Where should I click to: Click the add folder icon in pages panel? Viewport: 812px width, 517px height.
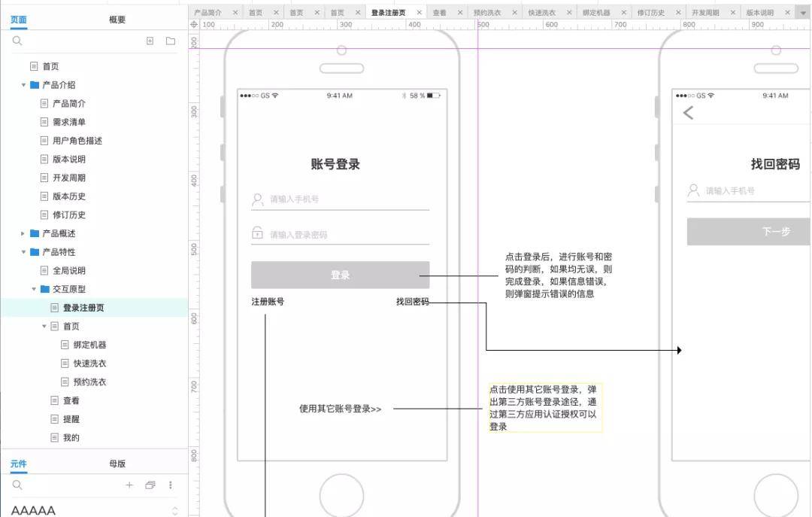point(171,41)
